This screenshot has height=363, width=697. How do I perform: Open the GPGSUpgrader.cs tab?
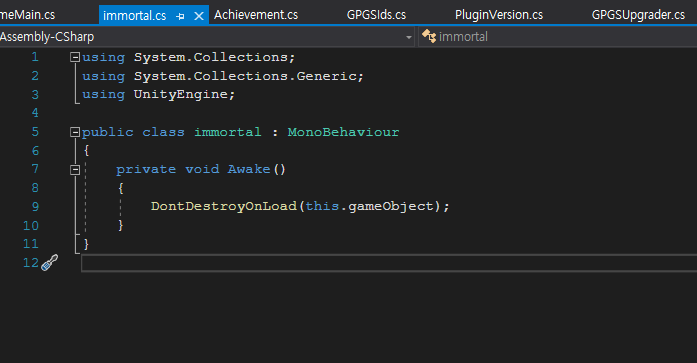coord(638,15)
